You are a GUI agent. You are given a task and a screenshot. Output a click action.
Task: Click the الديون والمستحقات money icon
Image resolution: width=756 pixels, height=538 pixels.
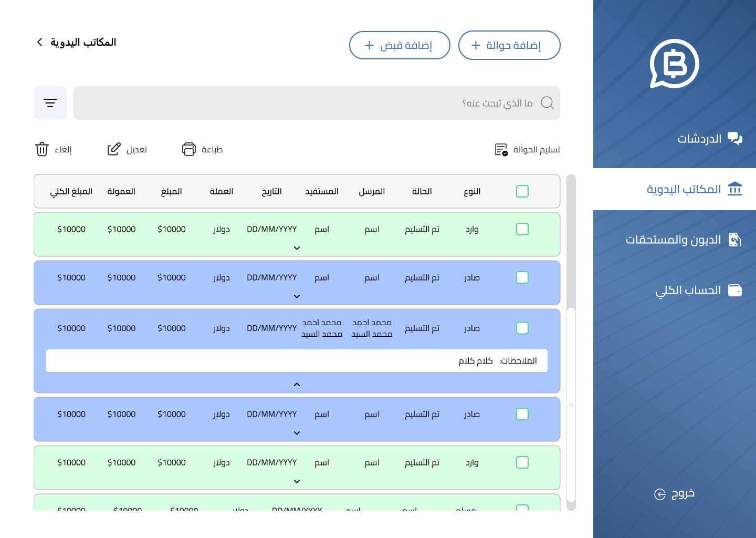click(x=735, y=240)
